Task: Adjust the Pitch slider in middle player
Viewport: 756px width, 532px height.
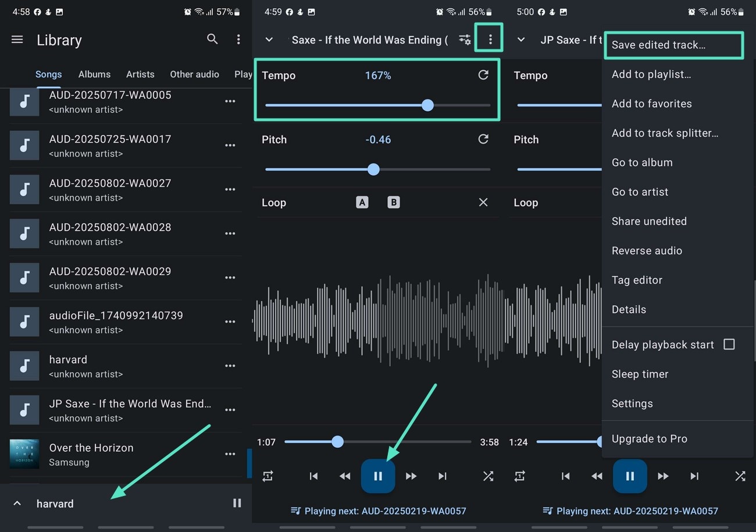Action: coord(377,170)
